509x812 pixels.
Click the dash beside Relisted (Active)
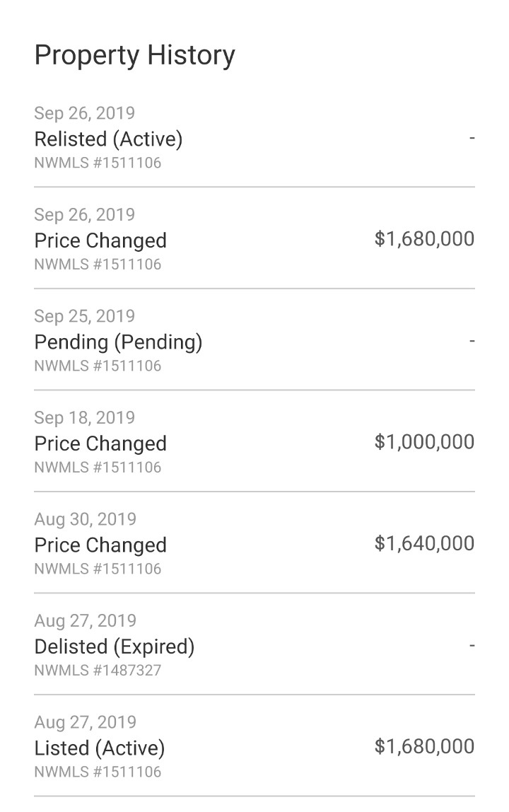pyautogui.click(x=472, y=138)
